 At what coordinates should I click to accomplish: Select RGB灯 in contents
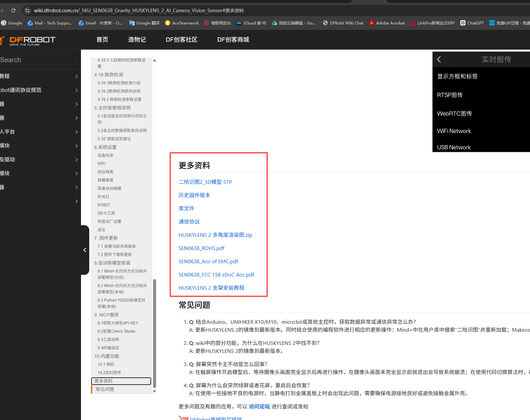(104, 205)
